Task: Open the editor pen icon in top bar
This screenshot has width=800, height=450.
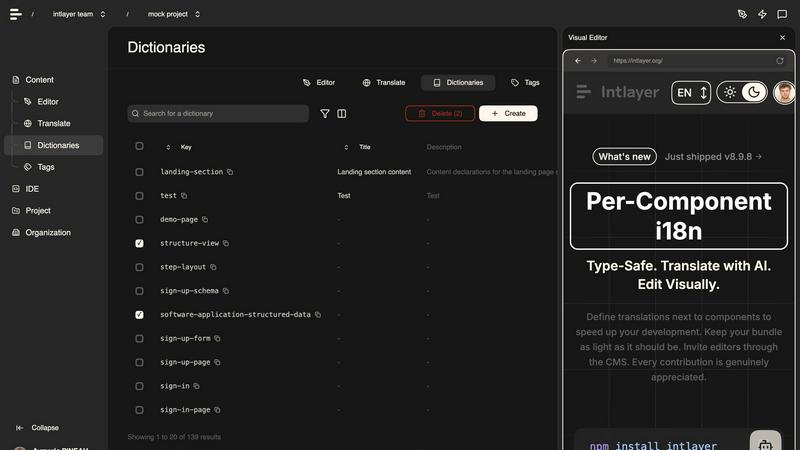Action: [742, 14]
